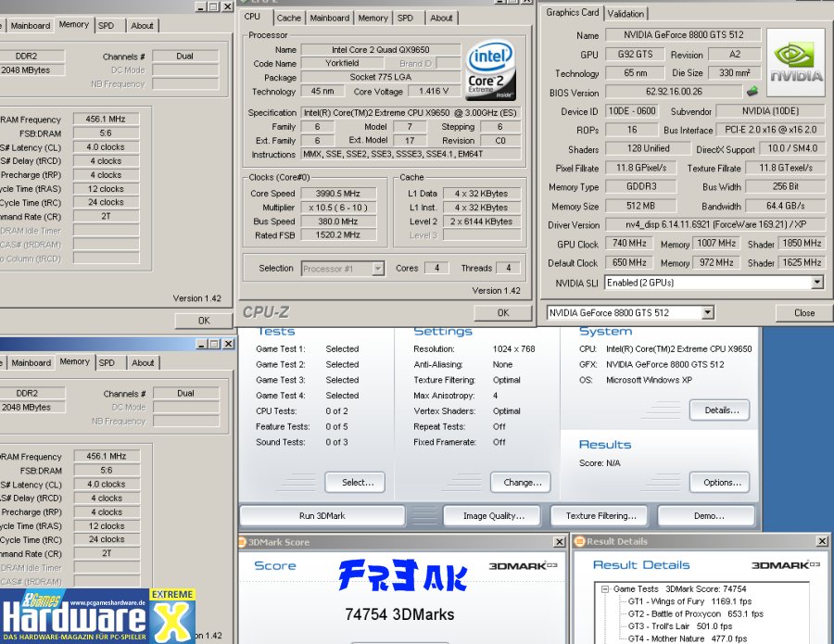The image size is (834, 644).
Task: Open the GeForce 8800 GTS 512 card selector
Action: click(x=707, y=312)
